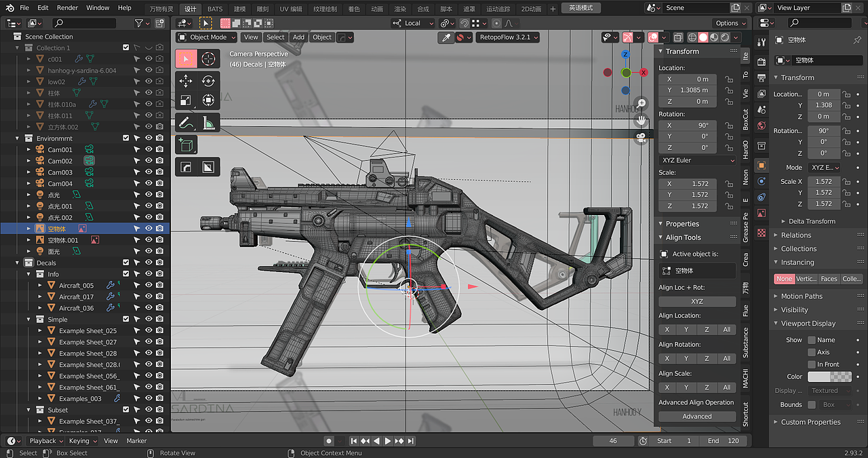
Task: Open the Options dropdown in viewport header
Action: pos(731,23)
